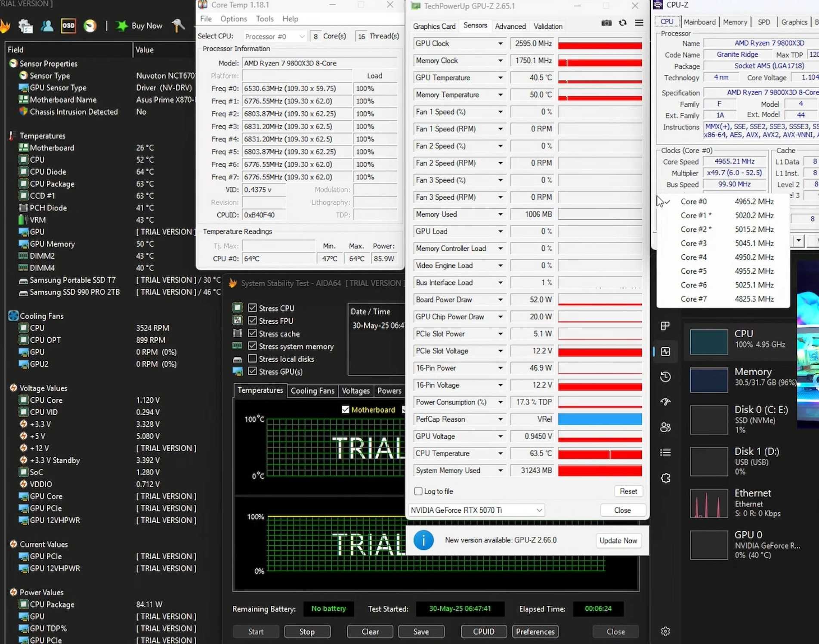Screen dimensions: 819x644
Task: Switch to the AIDA64 Cooling Fans tab
Action: [312, 391]
